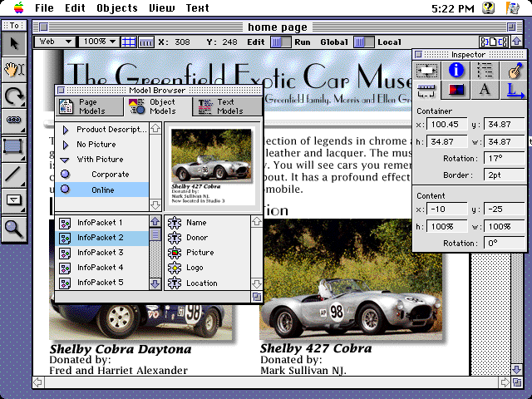
Task: Switch to Object Models tab
Action: tap(157, 106)
